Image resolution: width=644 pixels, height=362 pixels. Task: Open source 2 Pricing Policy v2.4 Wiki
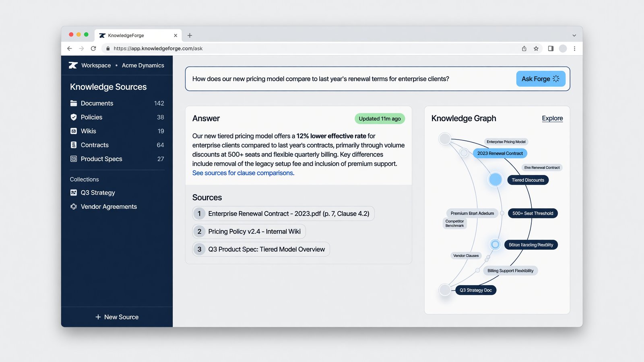point(249,231)
